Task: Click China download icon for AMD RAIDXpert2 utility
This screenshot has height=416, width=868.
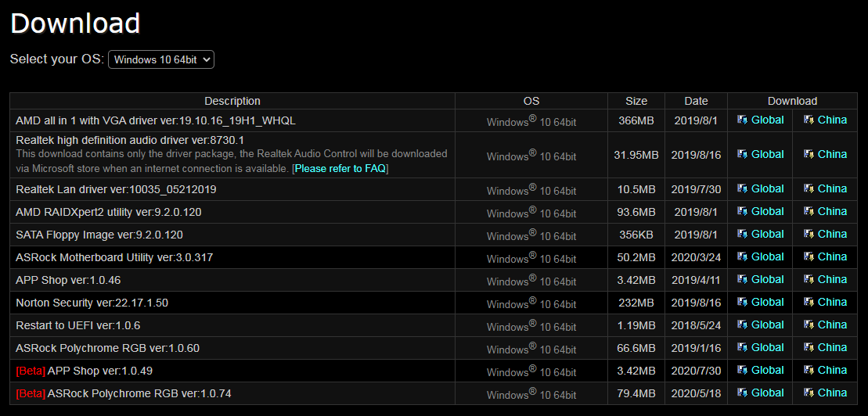Action: click(809, 212)
